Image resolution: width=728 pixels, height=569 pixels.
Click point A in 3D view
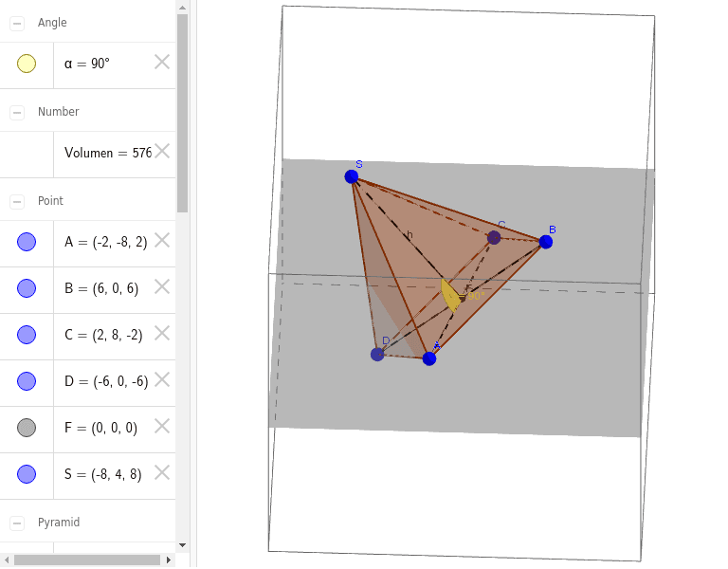coord(429,358)
